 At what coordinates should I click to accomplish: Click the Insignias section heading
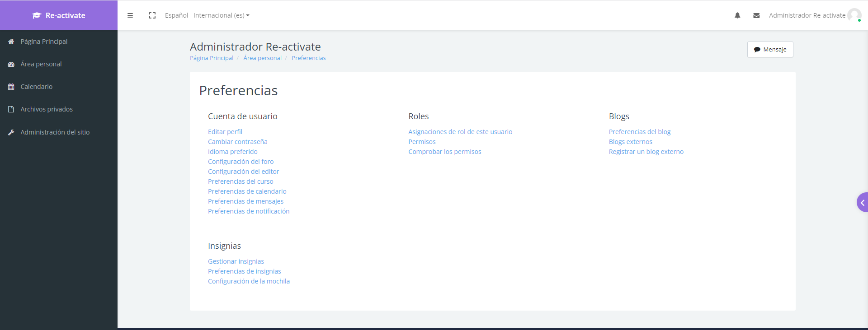coord(224,246)
